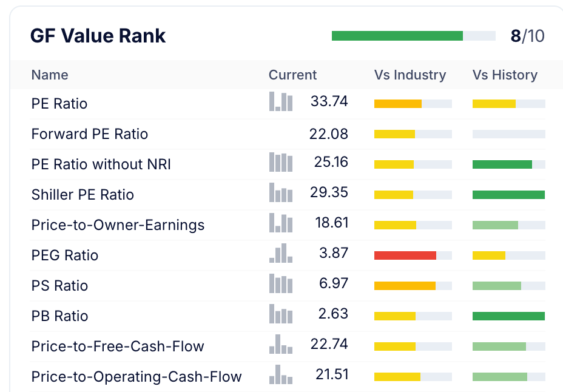Click PB Ratio Vs History green bar
The image size is (563, 392).
tap(509, 316)
